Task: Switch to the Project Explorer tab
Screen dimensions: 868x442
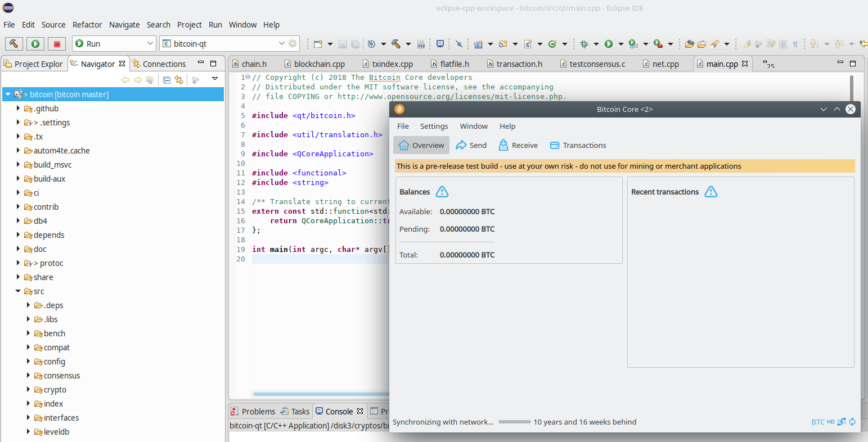Action: pyautogui.click(x=33, y=64)
